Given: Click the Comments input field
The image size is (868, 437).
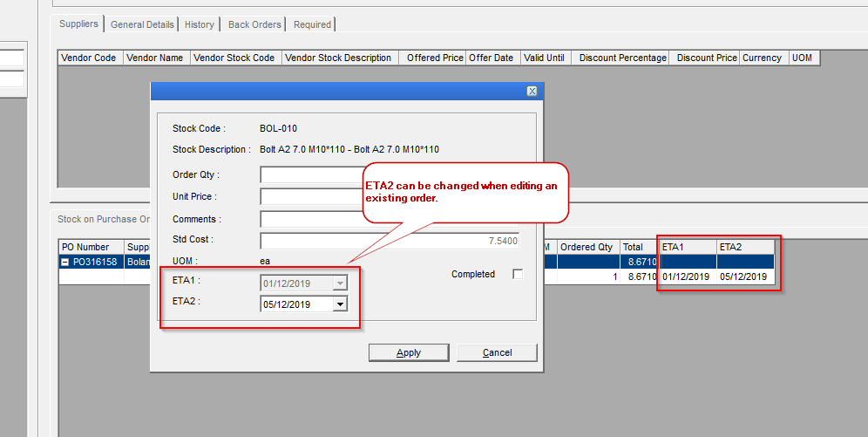Looking at the screenshot, I should tap(311, 219).
